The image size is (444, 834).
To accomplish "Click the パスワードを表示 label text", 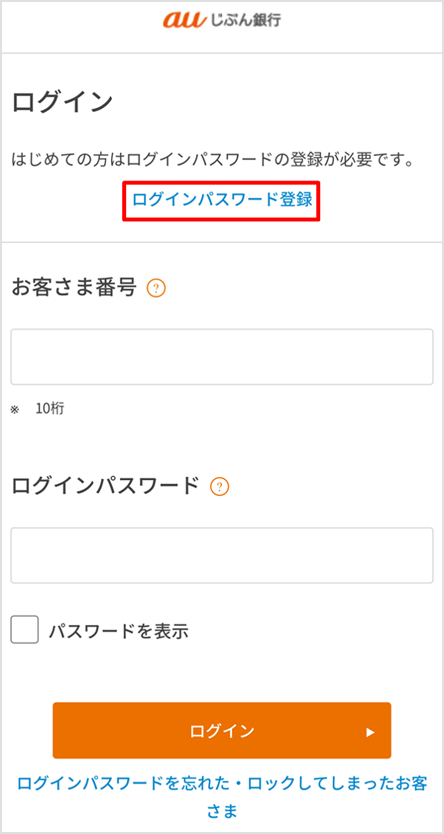I will tap(119, 631).
